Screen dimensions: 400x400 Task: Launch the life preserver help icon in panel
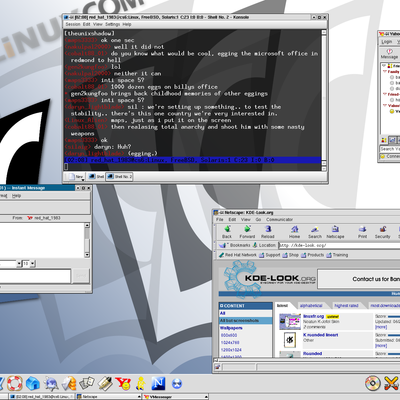pos(14,383)
